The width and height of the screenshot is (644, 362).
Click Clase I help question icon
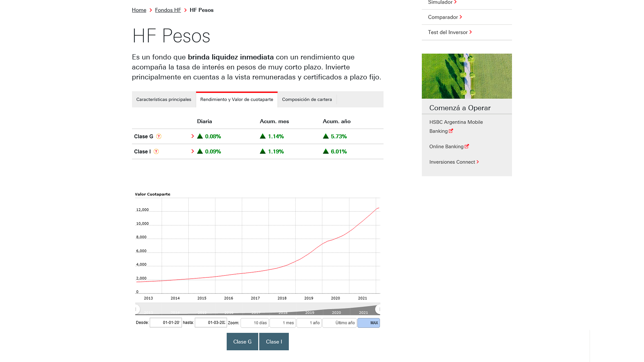(x=156, y=152)
